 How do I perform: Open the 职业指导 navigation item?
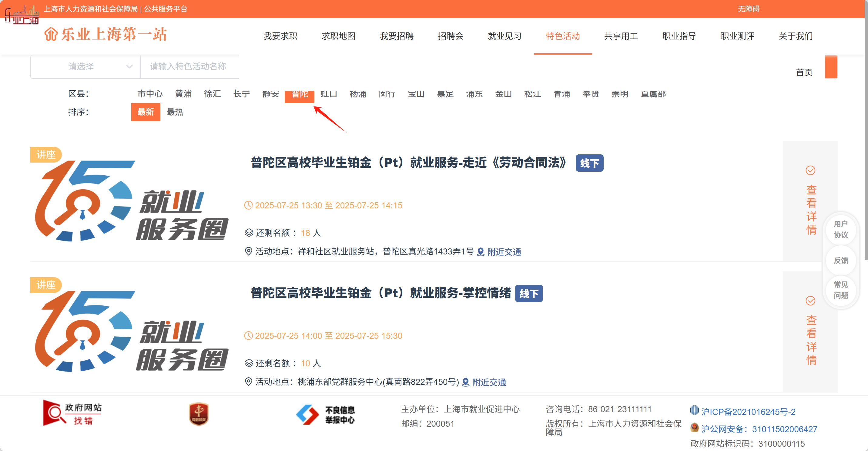[x=679, y=36]
